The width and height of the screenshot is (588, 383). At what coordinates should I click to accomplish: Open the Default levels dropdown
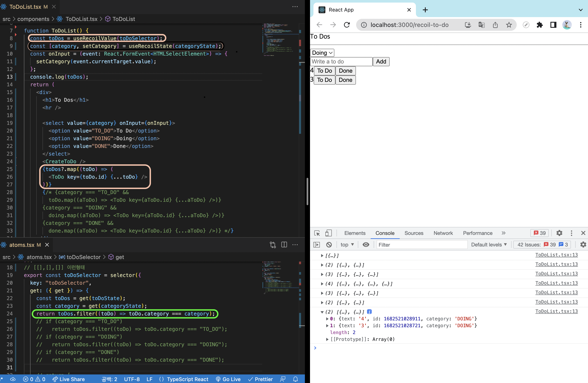489,245
